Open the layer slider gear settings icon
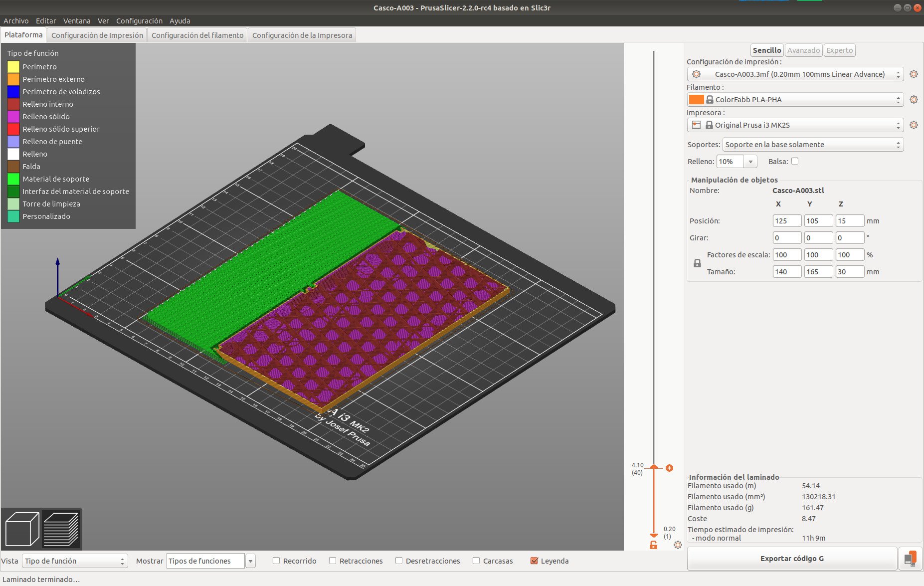This screenshot has height=586, width=924. 678,545
